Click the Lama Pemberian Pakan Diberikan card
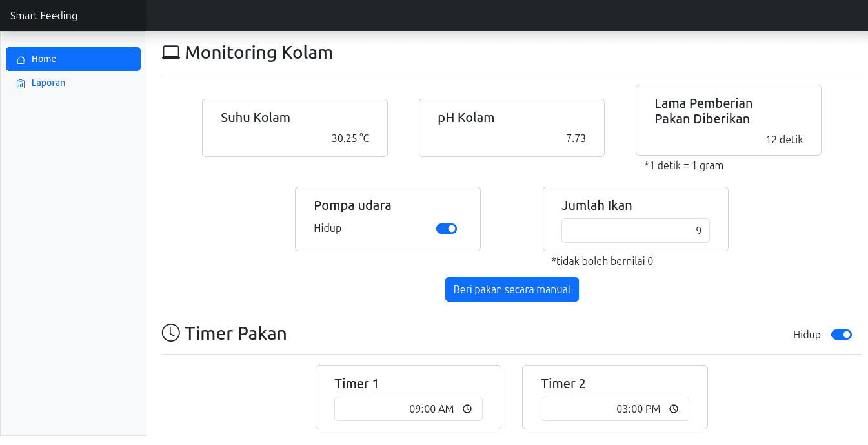The width and height of the screenshot is (868, 445). pos(729,120)
